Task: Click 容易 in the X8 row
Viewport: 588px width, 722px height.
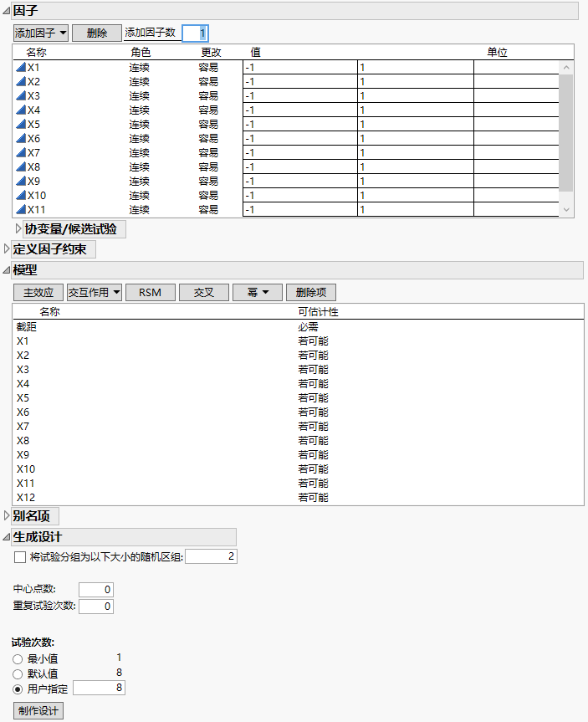Action: coord(208,167)
